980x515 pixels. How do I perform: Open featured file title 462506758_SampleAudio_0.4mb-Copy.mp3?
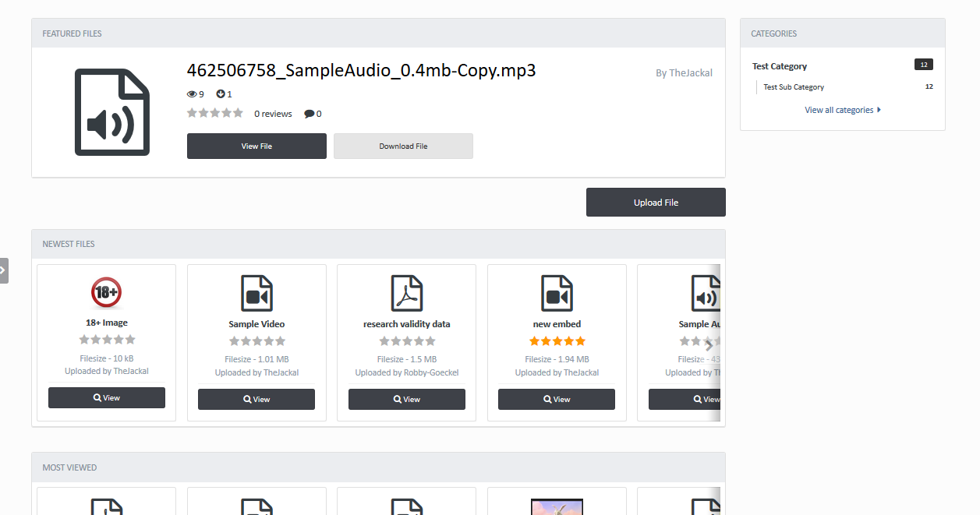point(362,70)
